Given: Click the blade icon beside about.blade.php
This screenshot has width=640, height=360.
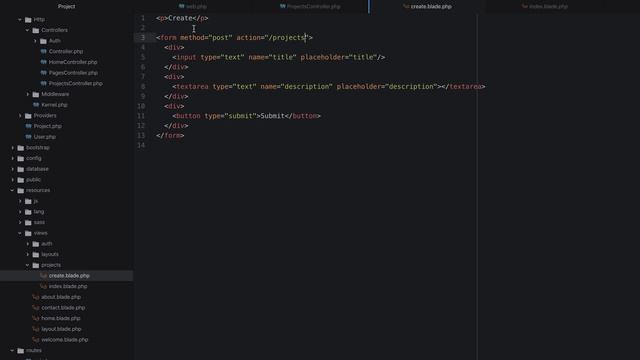Looking at the screenshot, I should pyautogui.click(x=36, y=297).
